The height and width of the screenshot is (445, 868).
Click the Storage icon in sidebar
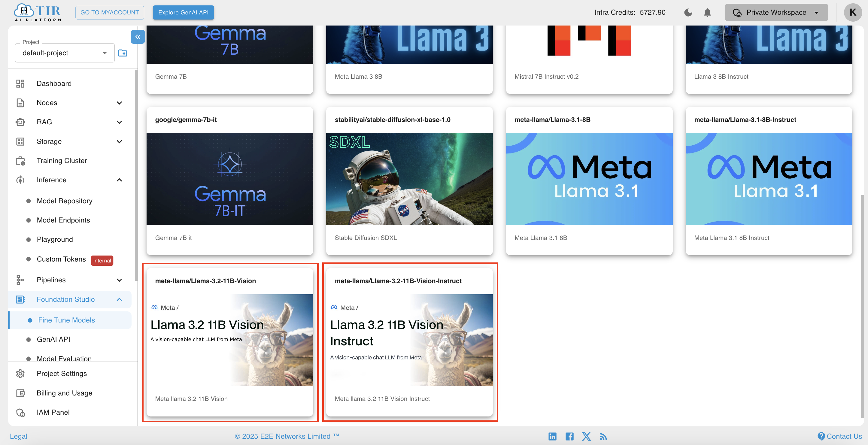20,141
